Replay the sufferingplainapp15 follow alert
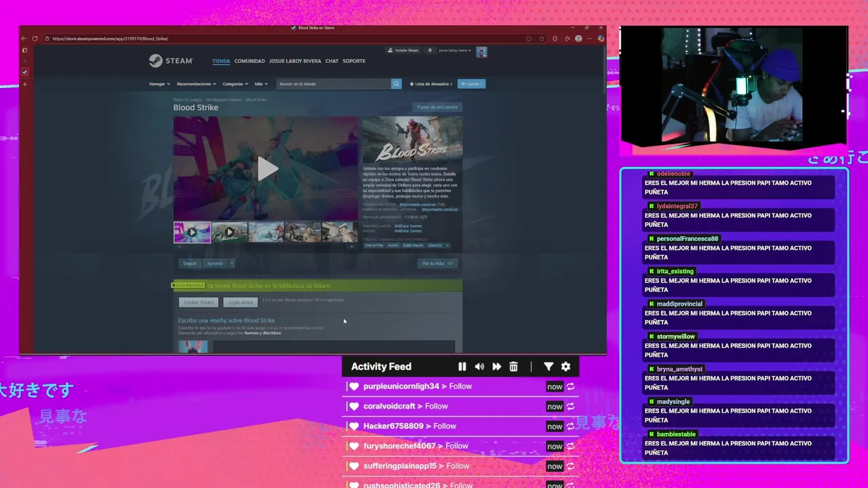This screenshot has width=868, height=488. 570,466
